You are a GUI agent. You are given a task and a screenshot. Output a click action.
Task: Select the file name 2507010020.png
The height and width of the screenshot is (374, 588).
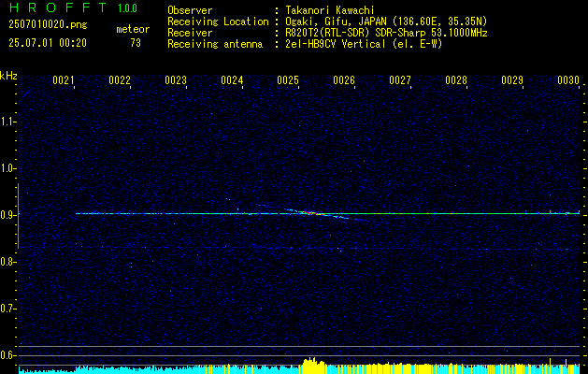48,25
